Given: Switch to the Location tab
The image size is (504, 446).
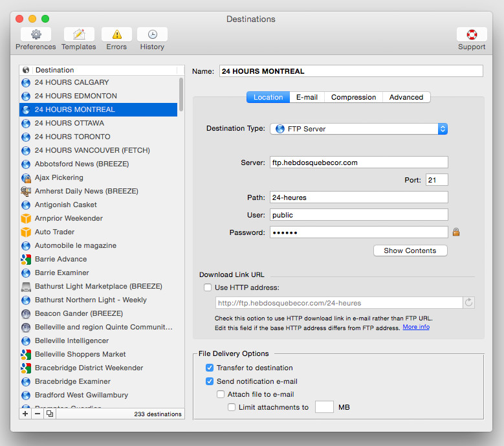Looking at the screenshot, I should coord(268,97).
